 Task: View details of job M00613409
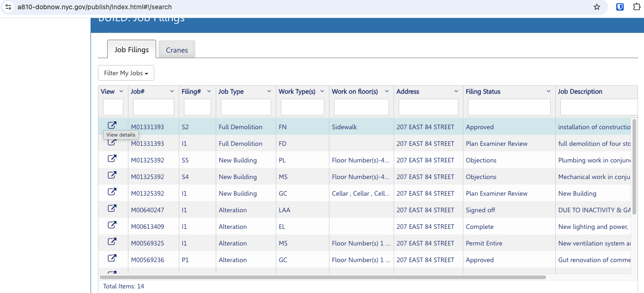point(112,225)
